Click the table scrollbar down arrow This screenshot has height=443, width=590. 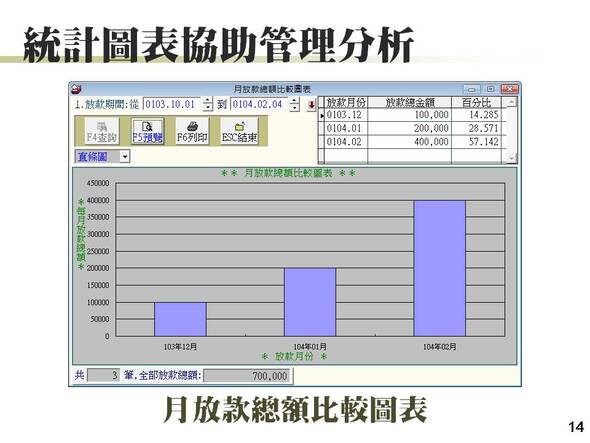point(511,158)
